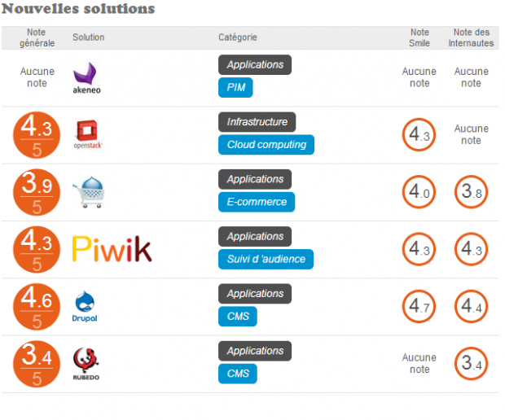Click OpenStack's 4.3 general rating badge
The width and height of the screenshot is (505, 420).
pos(37,135)
